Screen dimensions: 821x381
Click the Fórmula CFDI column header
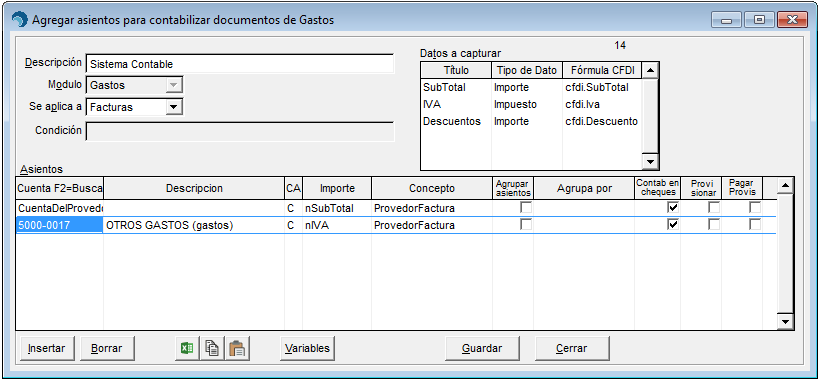[602, 70]
